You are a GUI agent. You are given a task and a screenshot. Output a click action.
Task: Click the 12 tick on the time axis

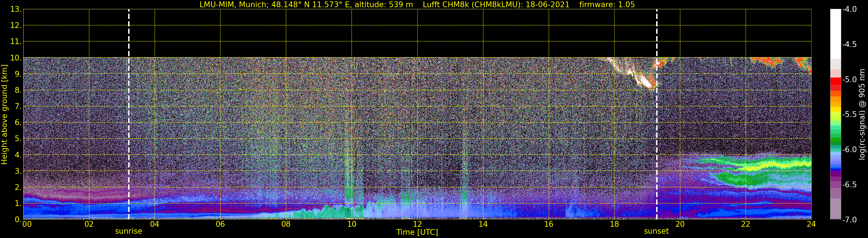click(x=417, y=224)
